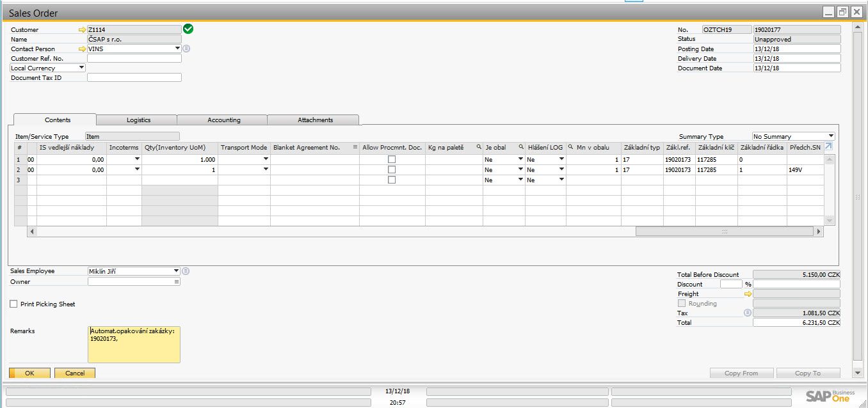Click the table's horizontal scrollbar thumb
This screenshot has height=408, width=868.
pyautogui.click(x=724, y=231)
